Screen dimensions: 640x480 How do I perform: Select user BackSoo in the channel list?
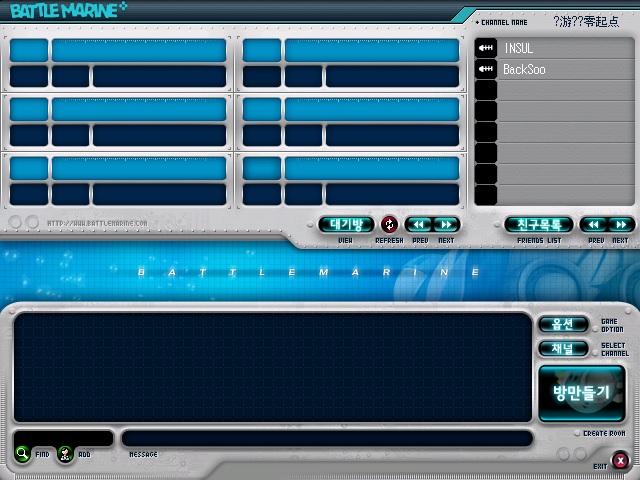pyautogui.click(x=564, y=69)
